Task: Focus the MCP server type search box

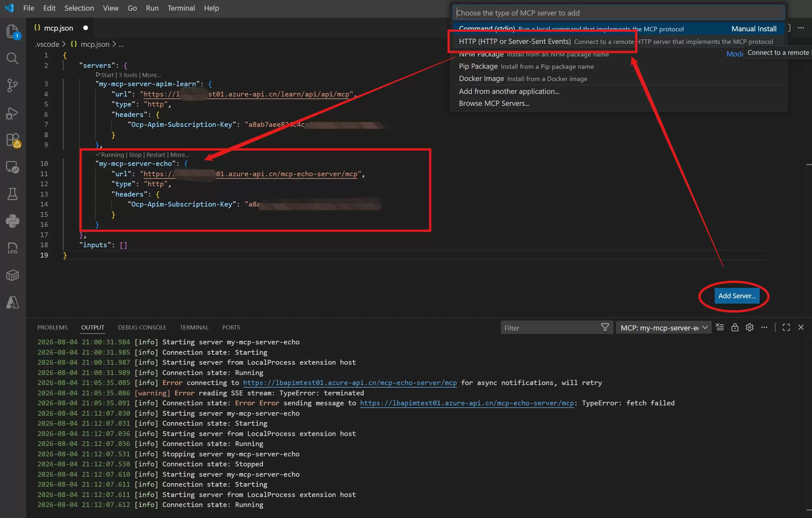Action: click(618, 13)
